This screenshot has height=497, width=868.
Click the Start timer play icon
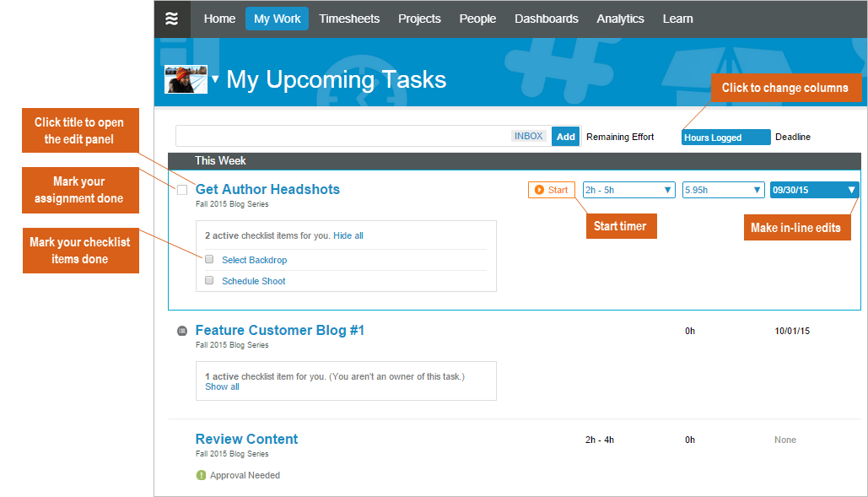(539, 190)
